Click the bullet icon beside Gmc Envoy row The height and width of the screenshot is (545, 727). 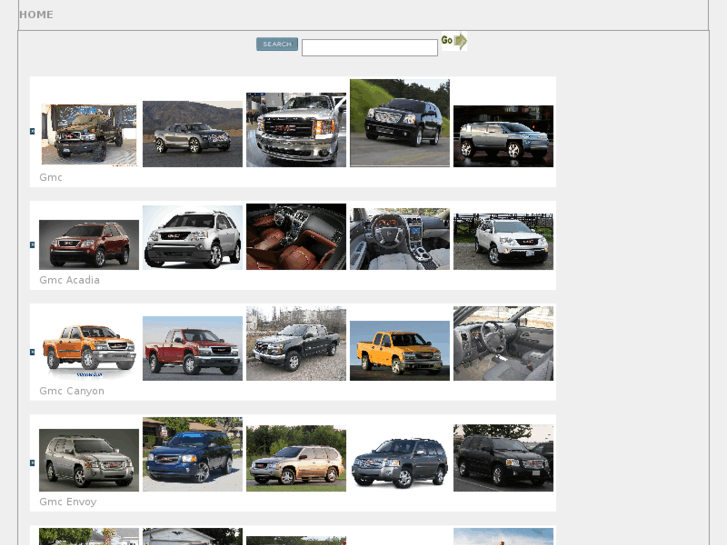tap(32, 463)
